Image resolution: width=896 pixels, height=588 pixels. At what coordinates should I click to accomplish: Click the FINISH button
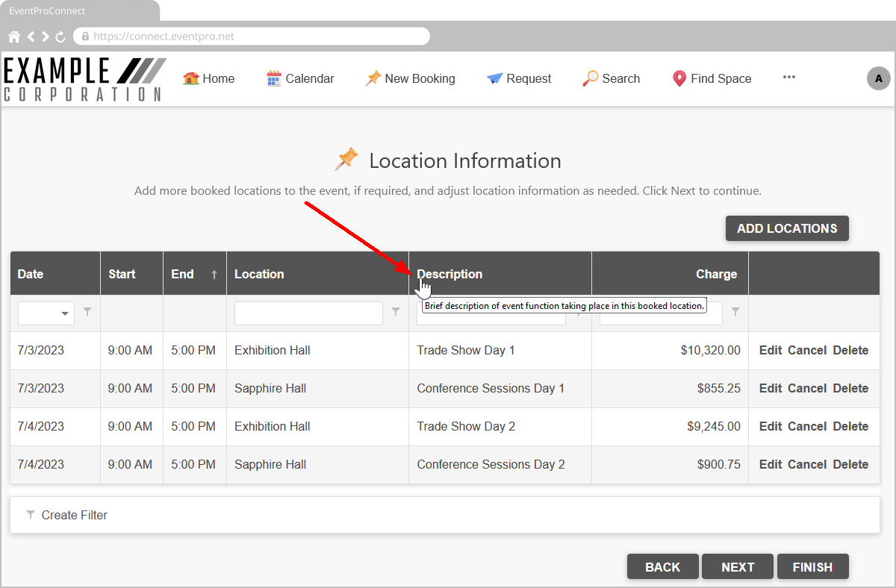812,567
